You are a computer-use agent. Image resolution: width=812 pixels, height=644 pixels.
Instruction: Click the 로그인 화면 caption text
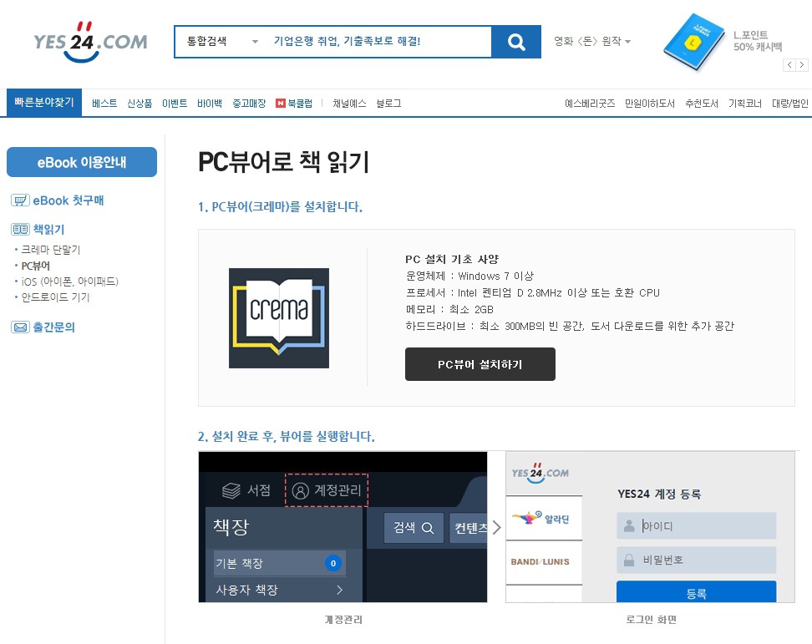pos(651,620)
